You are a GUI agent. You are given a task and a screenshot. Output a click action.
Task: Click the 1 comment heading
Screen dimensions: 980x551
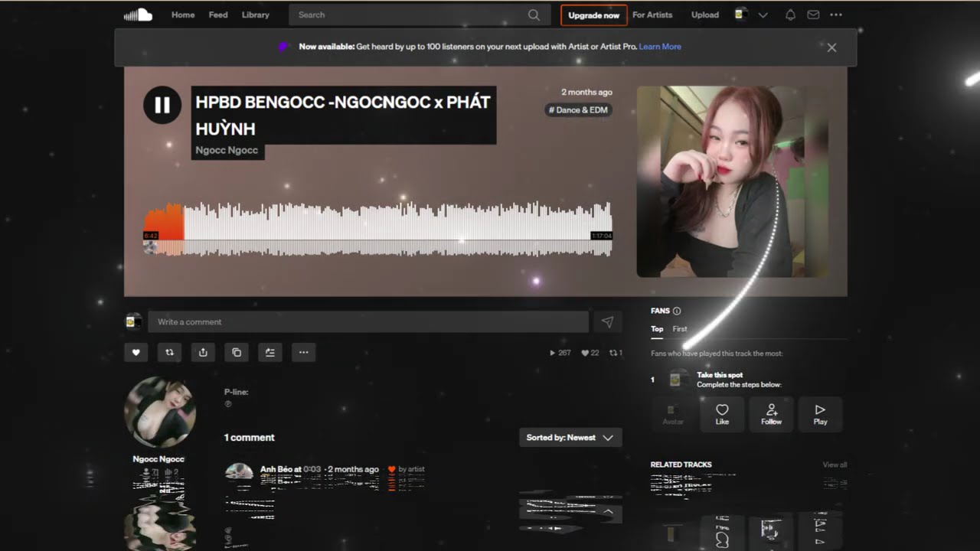249,438
